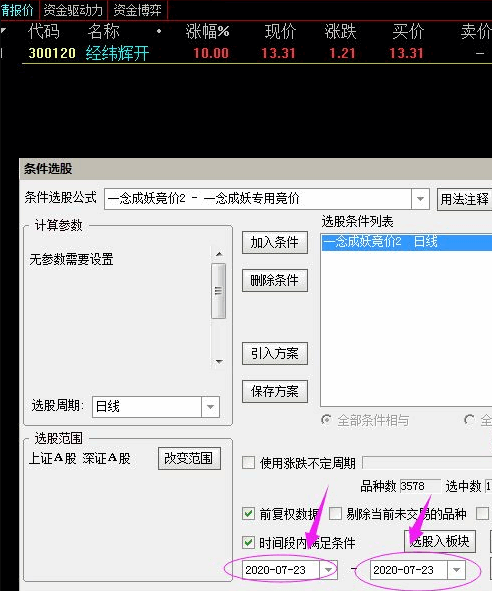This screenshot has width=492, height=591.
Task: Click the 用法注释 button
Action: (464, 199)
